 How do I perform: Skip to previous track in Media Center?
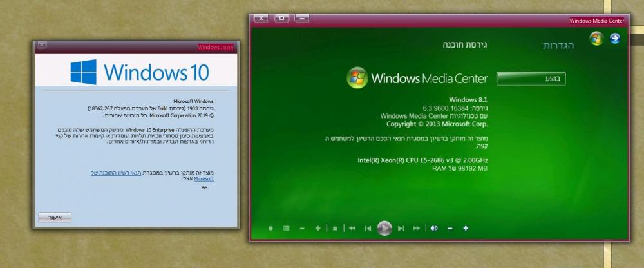(368, 229)
